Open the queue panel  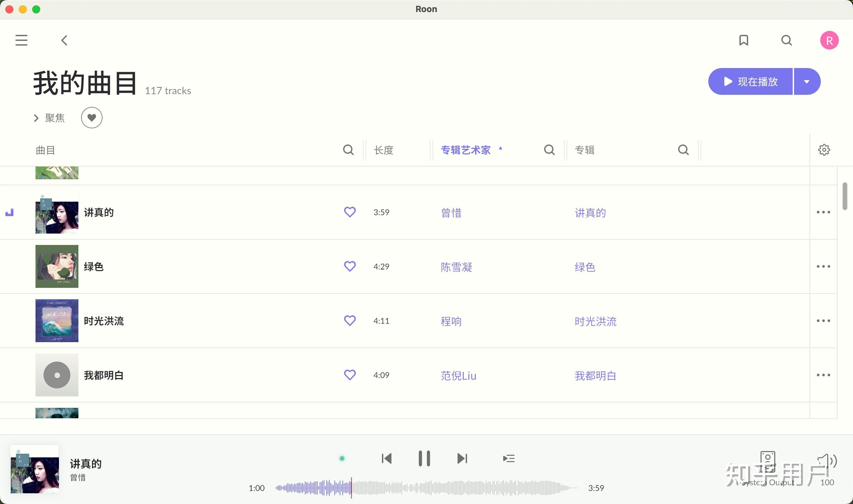[509, 458]
